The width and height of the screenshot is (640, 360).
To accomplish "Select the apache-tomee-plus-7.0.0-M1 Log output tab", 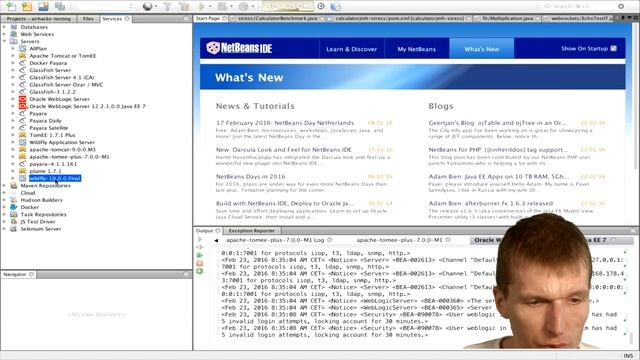I will tap(276, 240).
